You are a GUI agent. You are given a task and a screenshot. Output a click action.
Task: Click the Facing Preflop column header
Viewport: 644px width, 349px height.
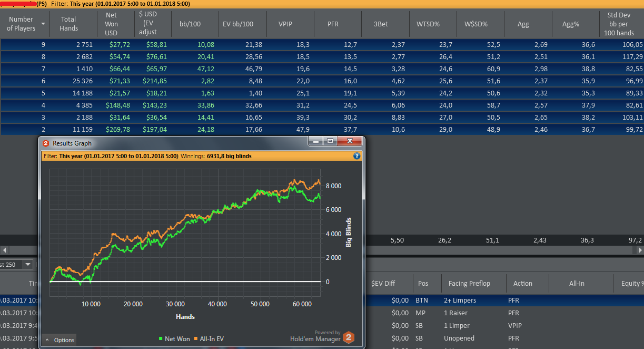click(469, 283)
